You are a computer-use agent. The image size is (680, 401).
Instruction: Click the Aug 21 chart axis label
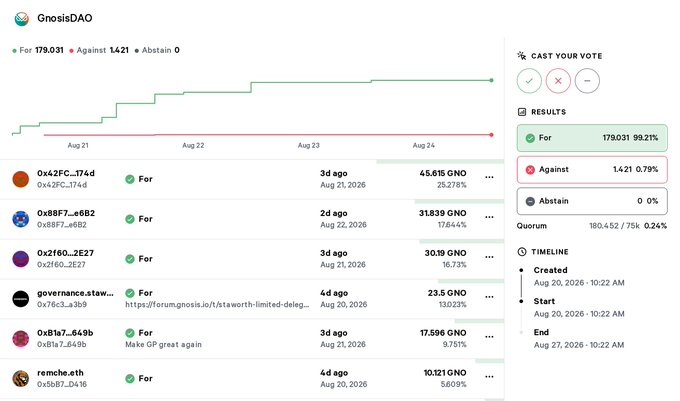(78, 145)
